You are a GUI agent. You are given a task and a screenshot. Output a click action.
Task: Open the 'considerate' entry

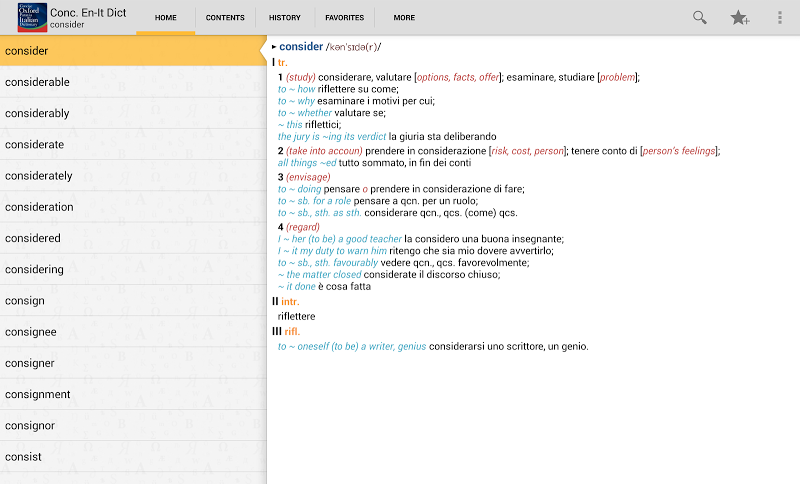[x=133, y=144]
